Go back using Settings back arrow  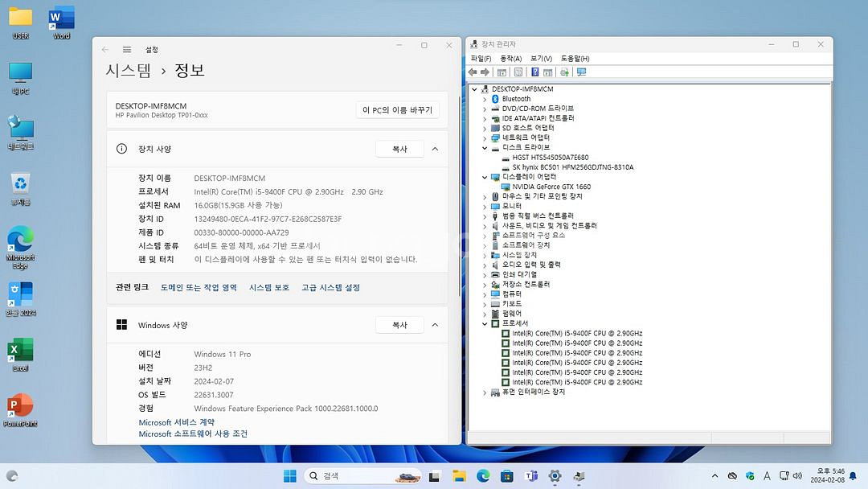click(105, 49)
